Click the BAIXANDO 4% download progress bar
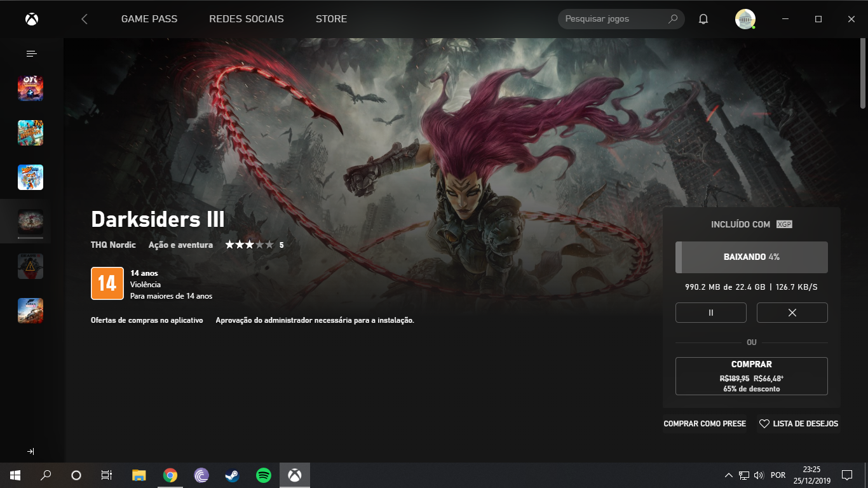Image resolution: width=868 pixels, height=488 pixels. (x=752, y=257)
